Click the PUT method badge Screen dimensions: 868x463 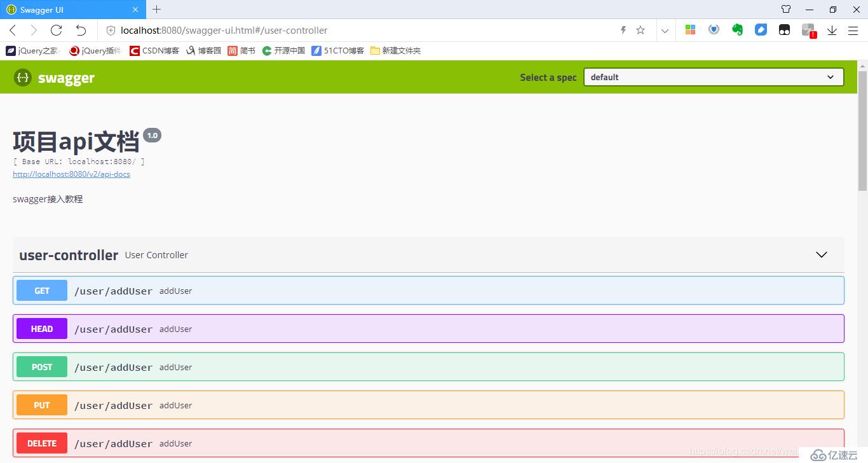42,405
